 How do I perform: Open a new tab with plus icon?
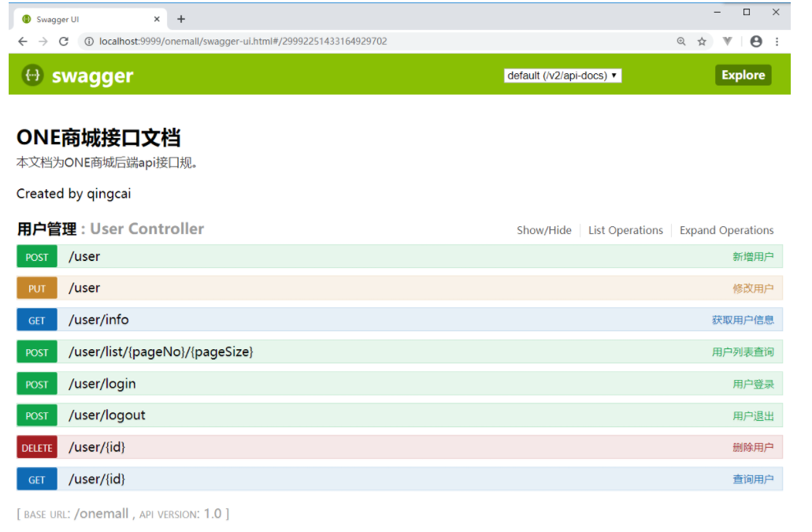(x=180, y=19)
